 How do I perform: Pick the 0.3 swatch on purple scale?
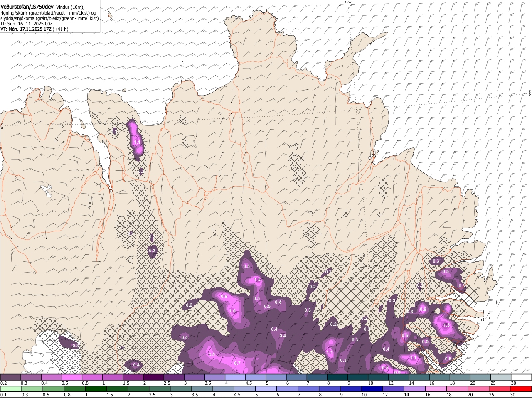pyautogui.click(x=31, y=377)
